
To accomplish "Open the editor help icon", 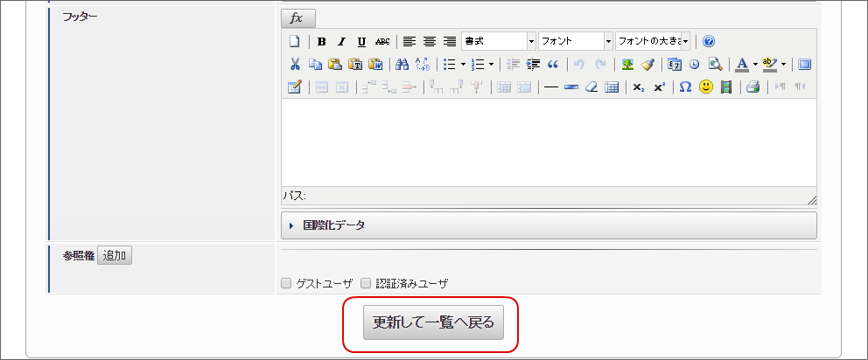I will tap(709, 41).
